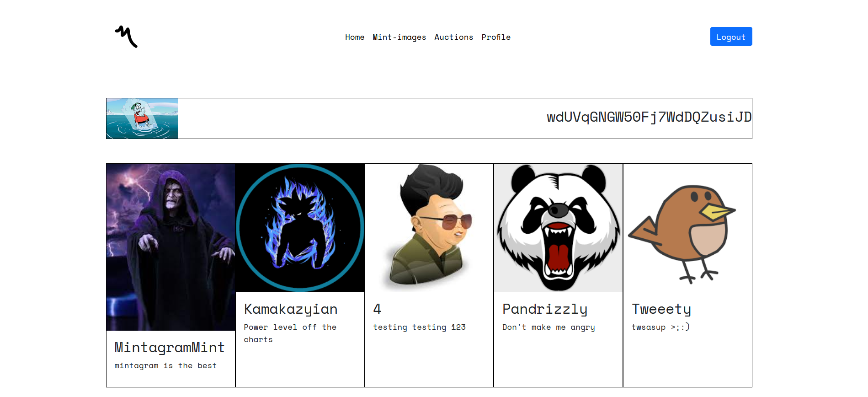Click the profile avatar cartoon image
This screenshot has height=397, width=868.
[143, 118]
